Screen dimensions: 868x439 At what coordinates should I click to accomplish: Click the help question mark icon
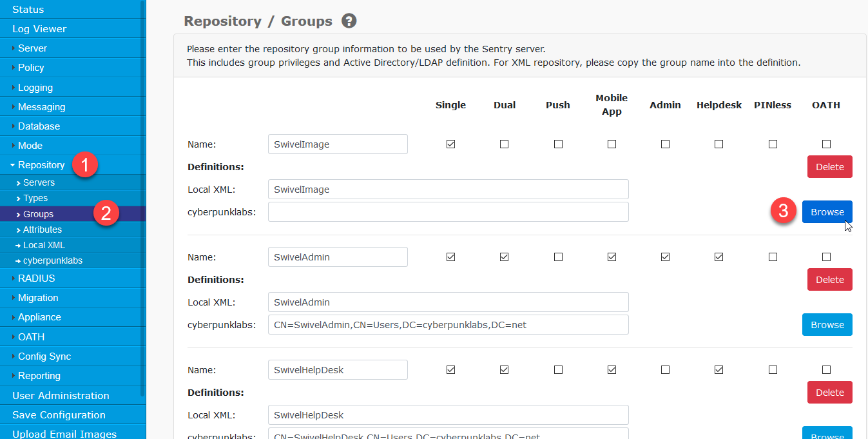[x=349, y=21]
